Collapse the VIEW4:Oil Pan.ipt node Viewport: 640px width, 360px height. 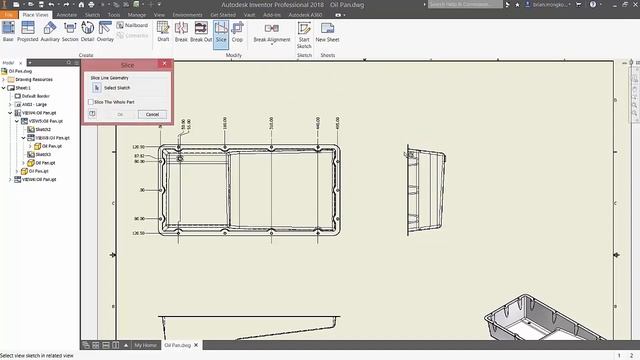pyautogui.click(x=10, y=113)
